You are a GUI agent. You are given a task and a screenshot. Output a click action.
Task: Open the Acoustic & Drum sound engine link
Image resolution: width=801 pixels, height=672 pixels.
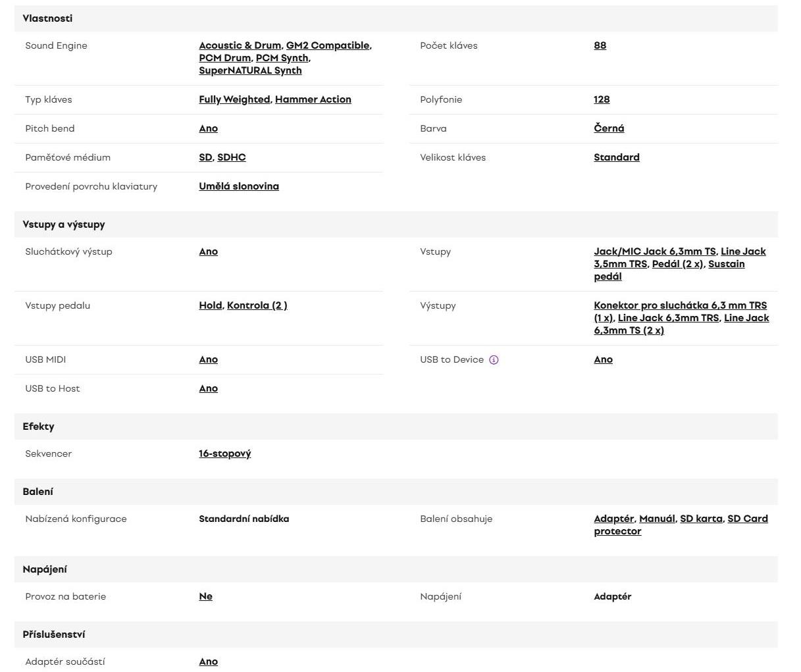point(240,45)
